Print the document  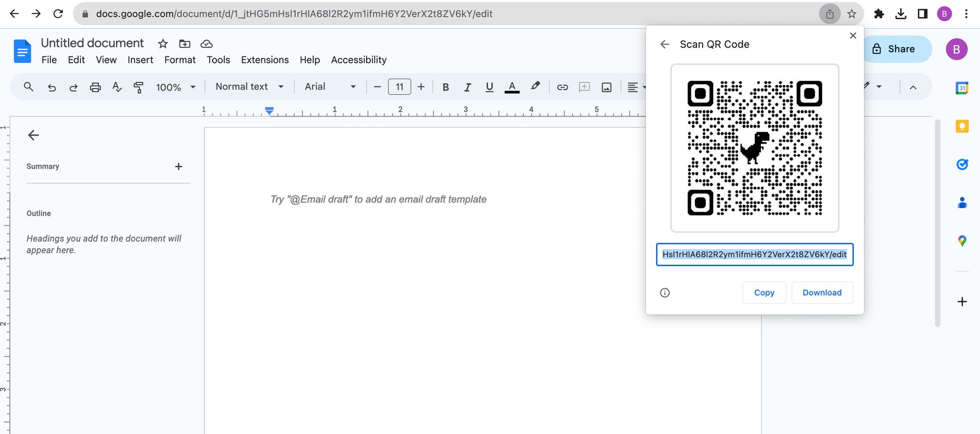96,87
